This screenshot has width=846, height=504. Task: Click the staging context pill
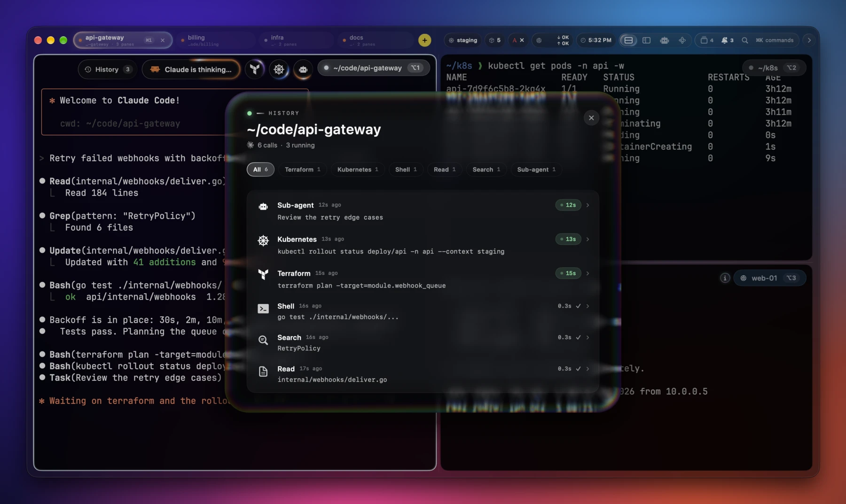[x=463, y=40]
